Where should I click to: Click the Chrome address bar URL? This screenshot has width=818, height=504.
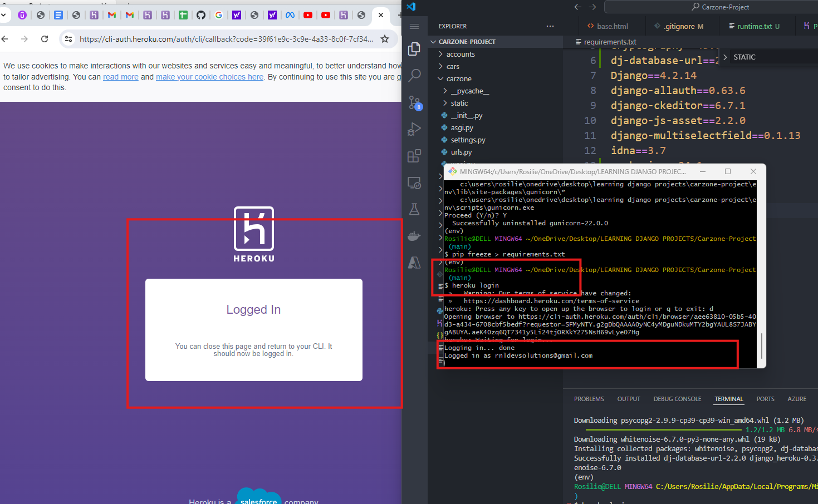tap(226, 39)
